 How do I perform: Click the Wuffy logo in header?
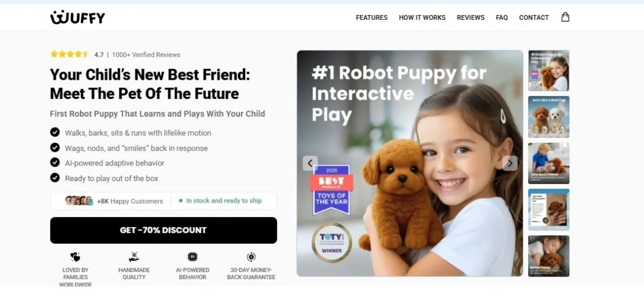pos(77,17)
